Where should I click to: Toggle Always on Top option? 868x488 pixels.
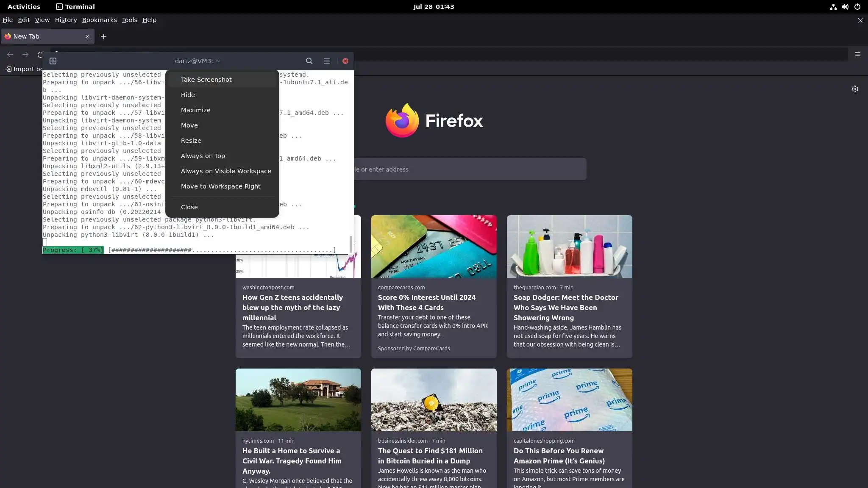203,156
